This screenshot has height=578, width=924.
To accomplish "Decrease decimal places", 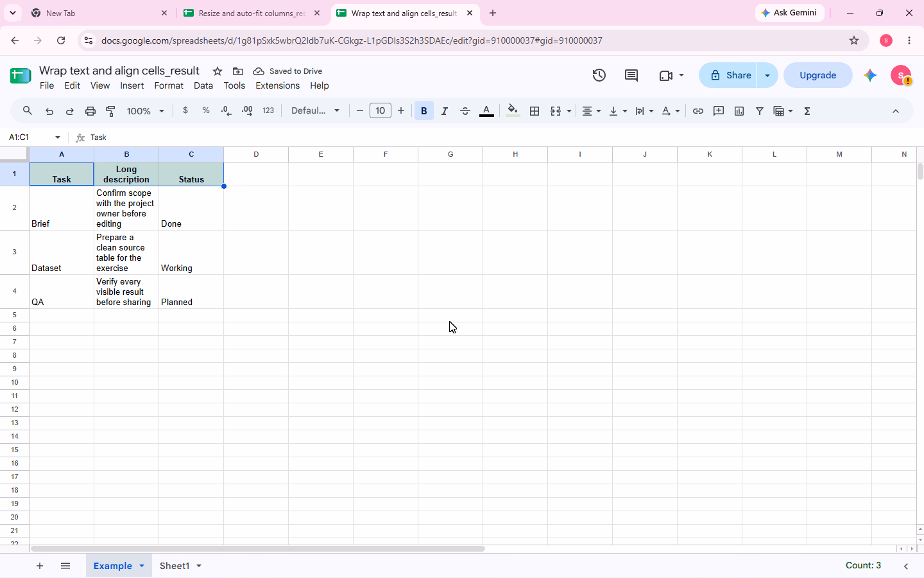I will pyautogui.click(x=227, y=111).
